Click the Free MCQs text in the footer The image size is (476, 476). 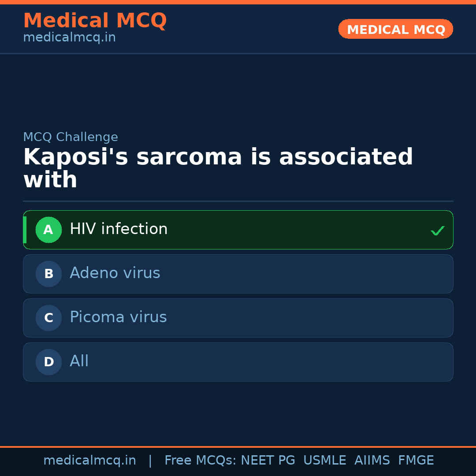click(200, 461)
